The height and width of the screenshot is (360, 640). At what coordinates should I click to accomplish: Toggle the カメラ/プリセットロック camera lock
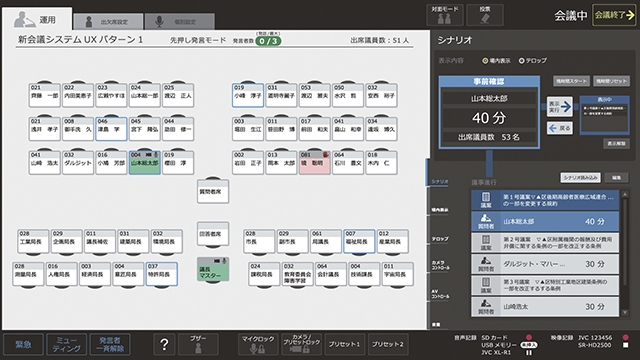pyautogui.click(x=301, y=344)
